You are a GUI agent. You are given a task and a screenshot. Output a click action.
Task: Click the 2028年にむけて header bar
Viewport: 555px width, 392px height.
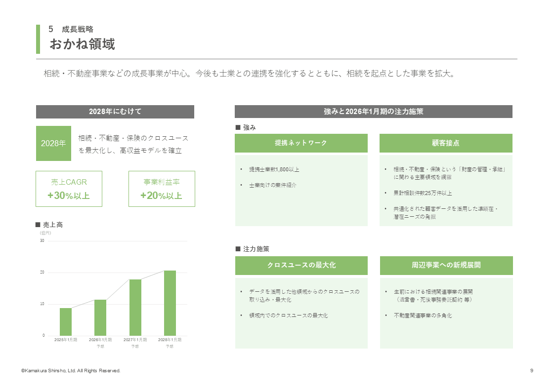pos(115,112)
